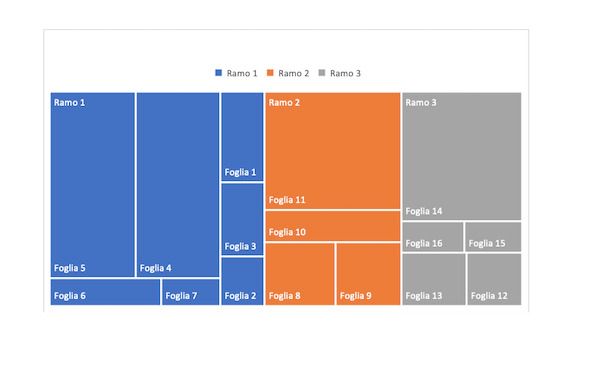This screenshot has width=610, height=370.
Task: Select the large Foglia 14 gray block
Action: [x=462, y=156]
